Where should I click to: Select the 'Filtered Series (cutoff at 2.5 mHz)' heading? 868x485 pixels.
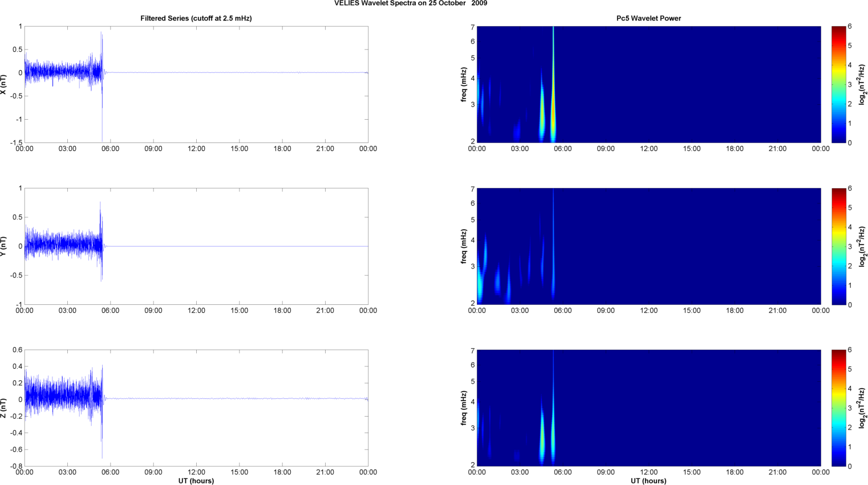[196, 18]
